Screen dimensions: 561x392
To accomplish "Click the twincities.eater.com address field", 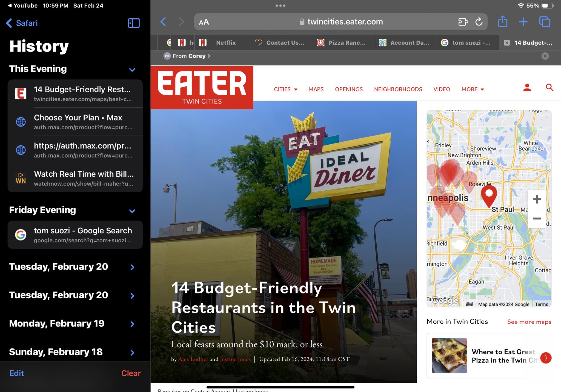I will pos(341,22).
